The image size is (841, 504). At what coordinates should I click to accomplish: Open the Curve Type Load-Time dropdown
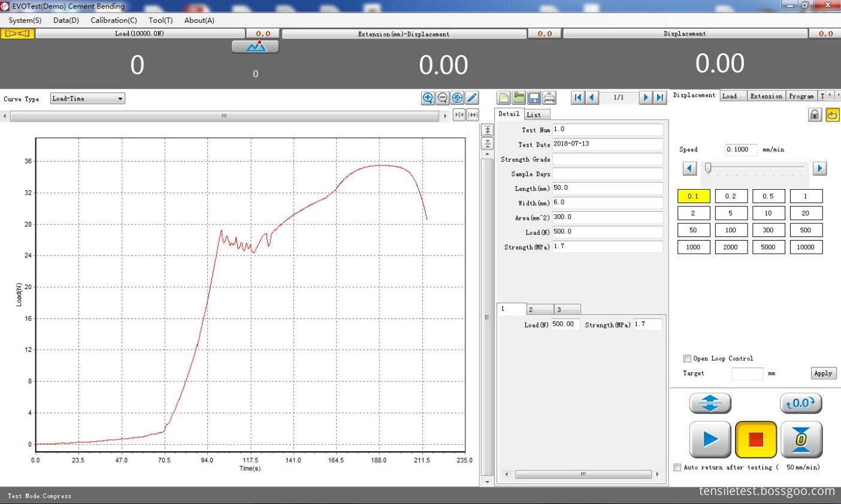(88, 99)
